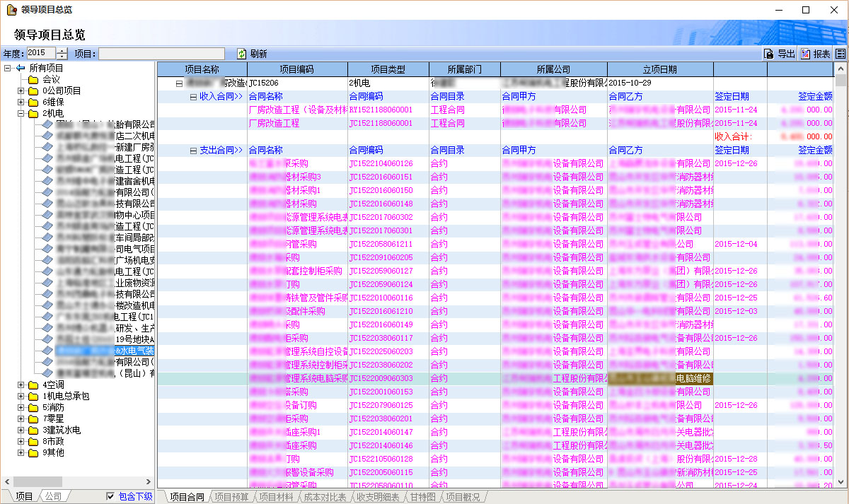The width and height of the screenshot is (849, 504).
Task: Switch to the 甘特图 tab
Action: [x=424, y=497]
